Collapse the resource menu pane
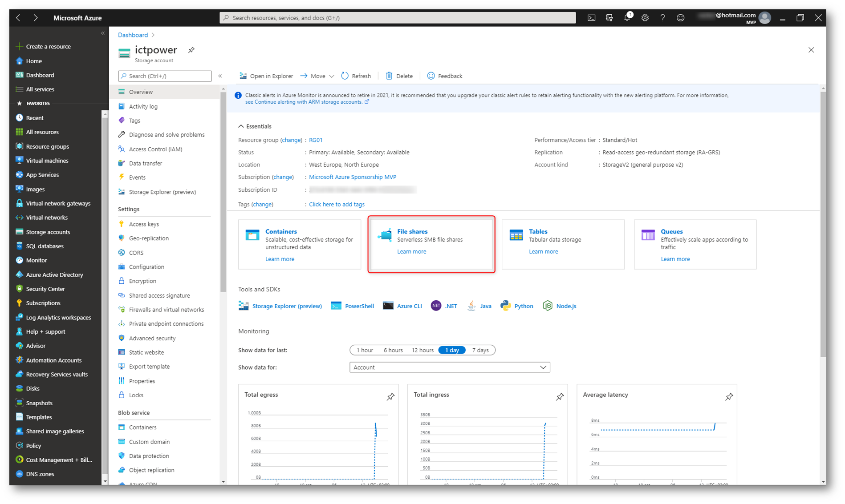This screenshot has height=504, width=845. 220,76
